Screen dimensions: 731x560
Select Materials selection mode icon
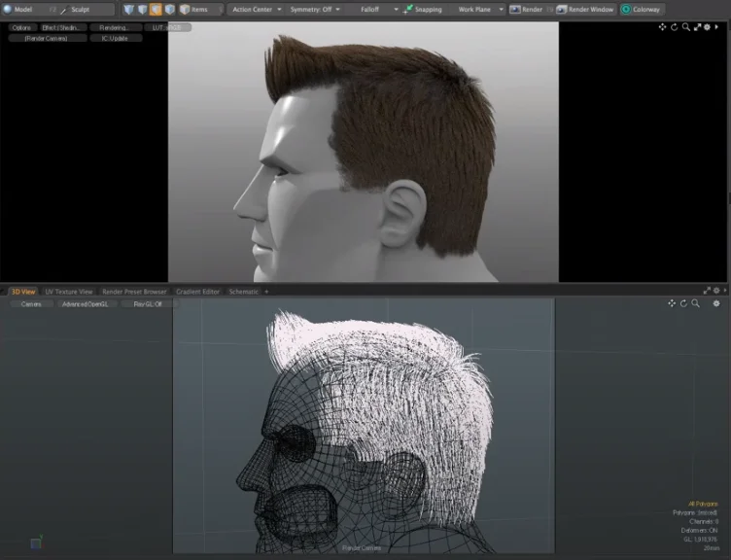170,10
